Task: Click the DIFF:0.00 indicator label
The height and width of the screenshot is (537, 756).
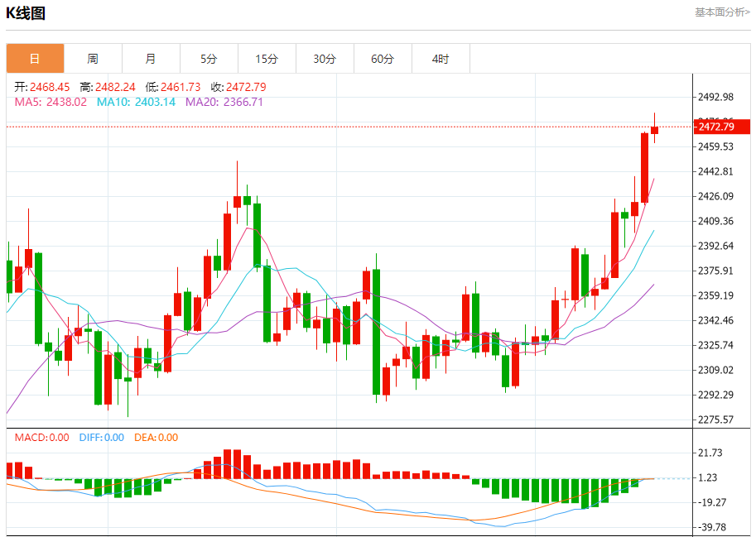Action: [x=102, y=438]
